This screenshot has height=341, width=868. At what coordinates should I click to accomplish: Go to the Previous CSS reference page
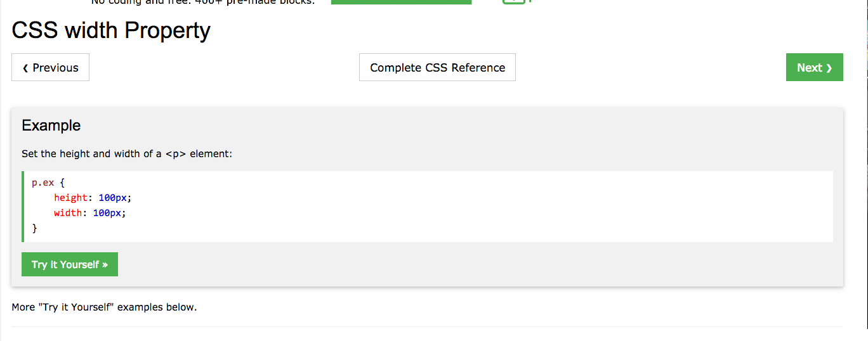(x=51, y=68)
